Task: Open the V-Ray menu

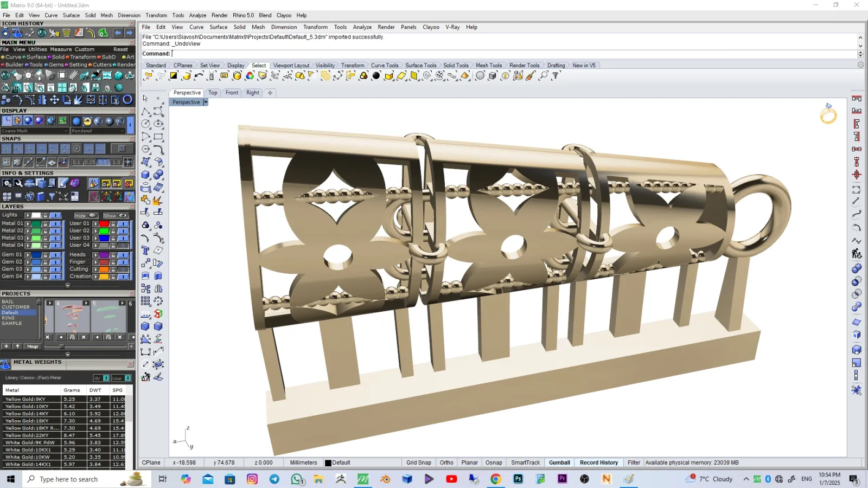Action: (x=452, y=27)
